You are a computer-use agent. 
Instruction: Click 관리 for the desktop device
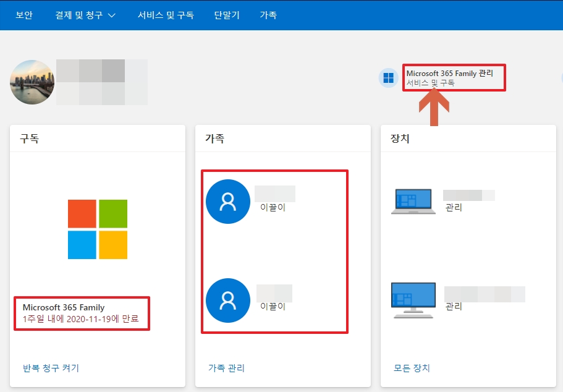click(454, 306)
